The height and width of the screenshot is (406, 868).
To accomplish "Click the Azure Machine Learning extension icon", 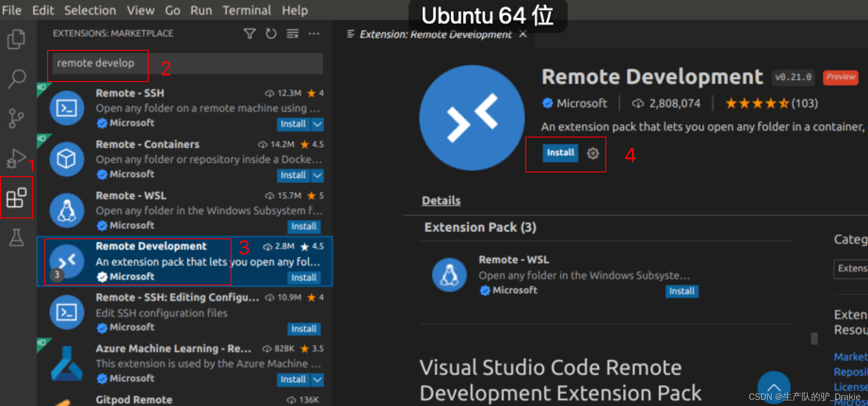I will point(67,364).
